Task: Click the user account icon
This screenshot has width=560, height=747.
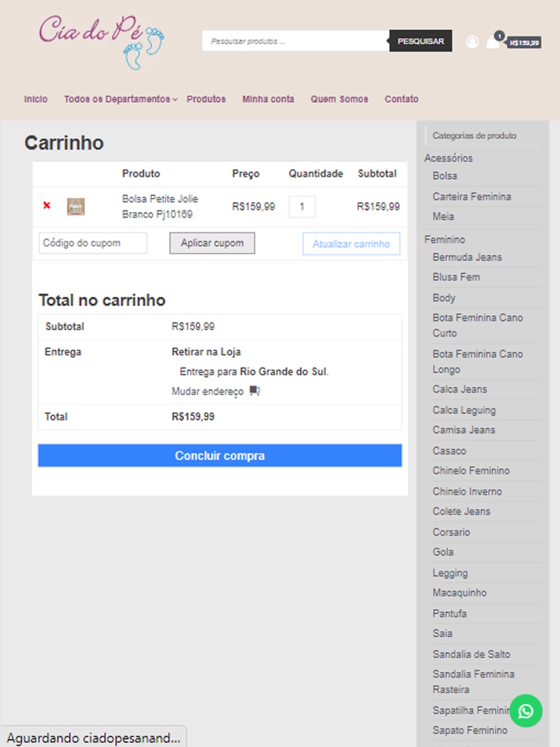Action: (x=473, y=42)
